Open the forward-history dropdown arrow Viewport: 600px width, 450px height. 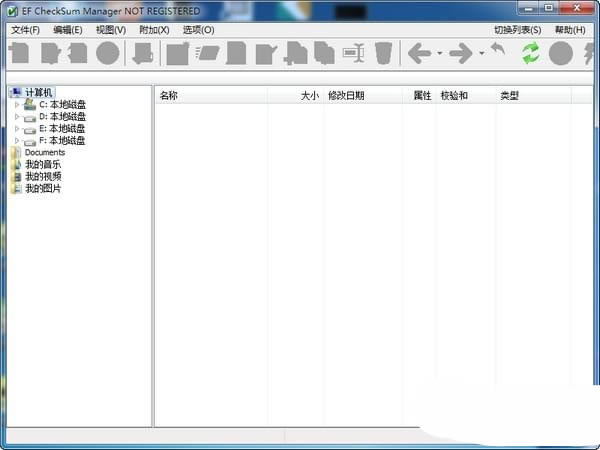[x=482, y=53]
